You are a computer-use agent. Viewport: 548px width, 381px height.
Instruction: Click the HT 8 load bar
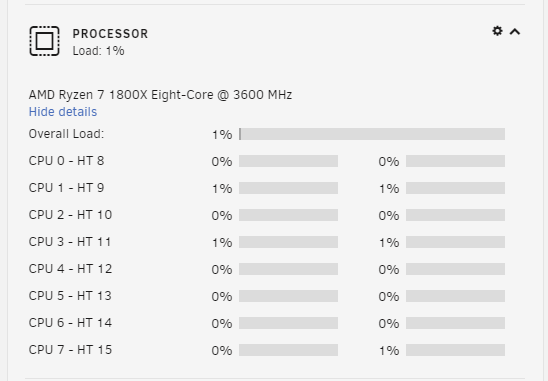click(x=455, y=161)
